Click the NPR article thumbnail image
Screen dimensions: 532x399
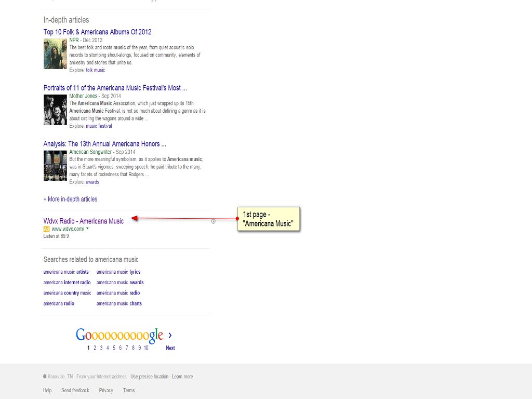tap(55, 54)
